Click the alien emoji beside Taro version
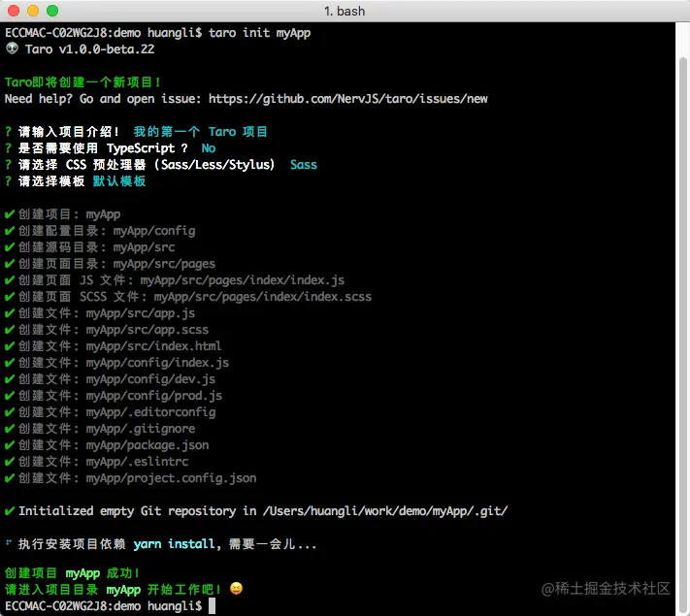690x616 pixels. pyautogui.click(x=12, y=49)
